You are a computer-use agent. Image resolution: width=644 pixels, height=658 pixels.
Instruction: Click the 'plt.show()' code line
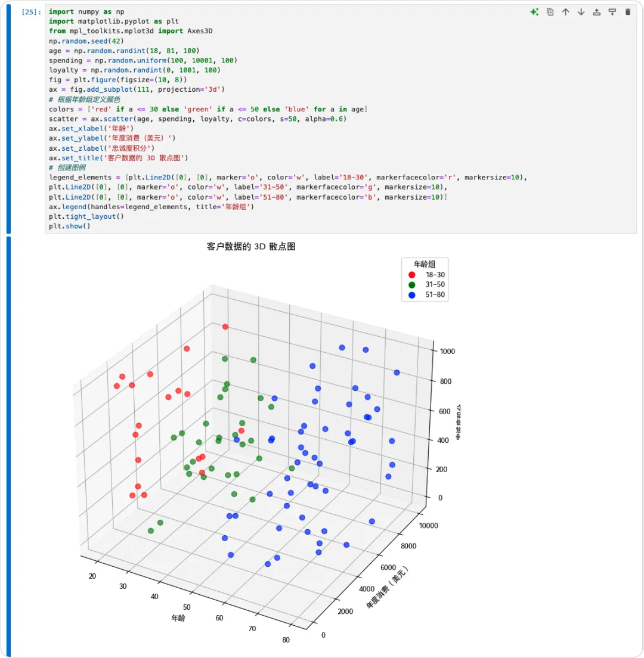(70, 226)
